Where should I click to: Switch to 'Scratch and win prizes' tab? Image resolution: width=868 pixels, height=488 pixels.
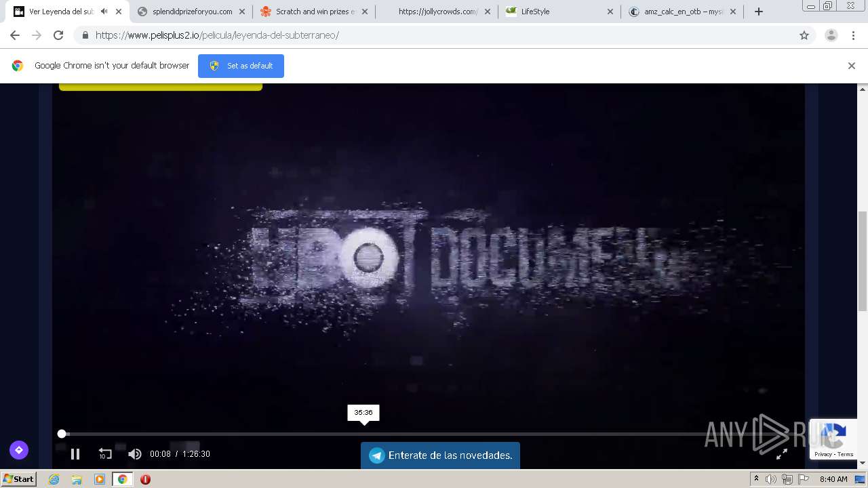click(315, 12)
